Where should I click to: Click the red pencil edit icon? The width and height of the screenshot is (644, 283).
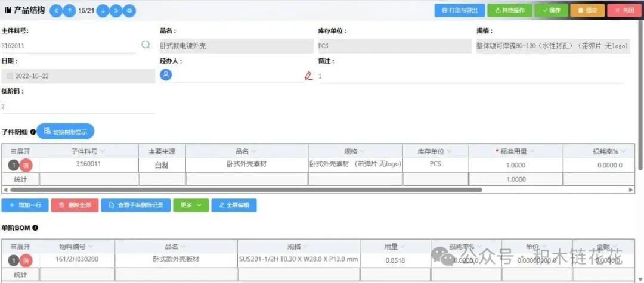click(x=308, y=76)
